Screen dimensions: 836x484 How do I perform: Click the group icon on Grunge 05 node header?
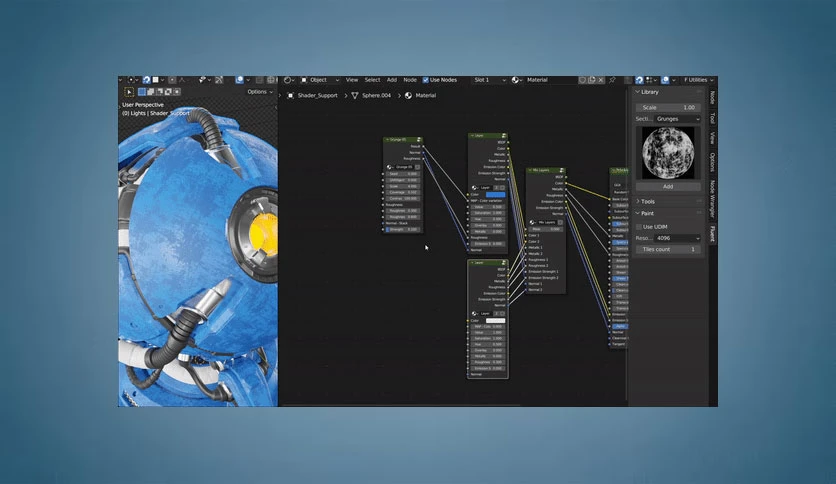click(419, 140)
